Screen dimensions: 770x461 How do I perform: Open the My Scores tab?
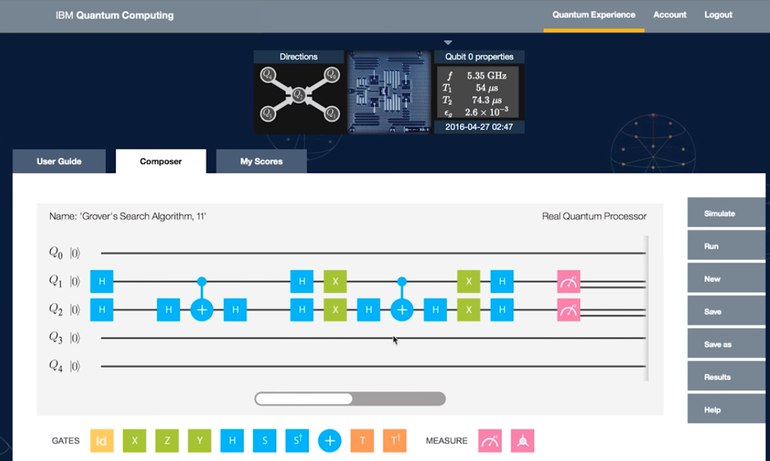[x=261, y=161]
